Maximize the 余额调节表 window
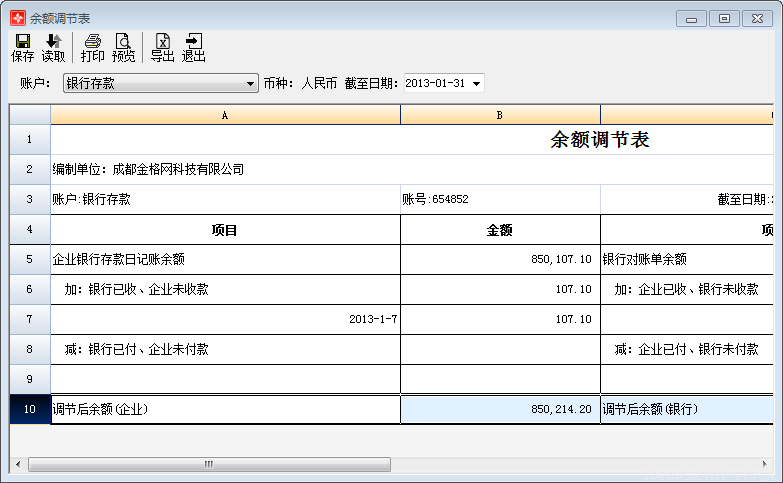The height and width of the screenshot is (483, 783). pyautogui.click(x=725, y=18)
